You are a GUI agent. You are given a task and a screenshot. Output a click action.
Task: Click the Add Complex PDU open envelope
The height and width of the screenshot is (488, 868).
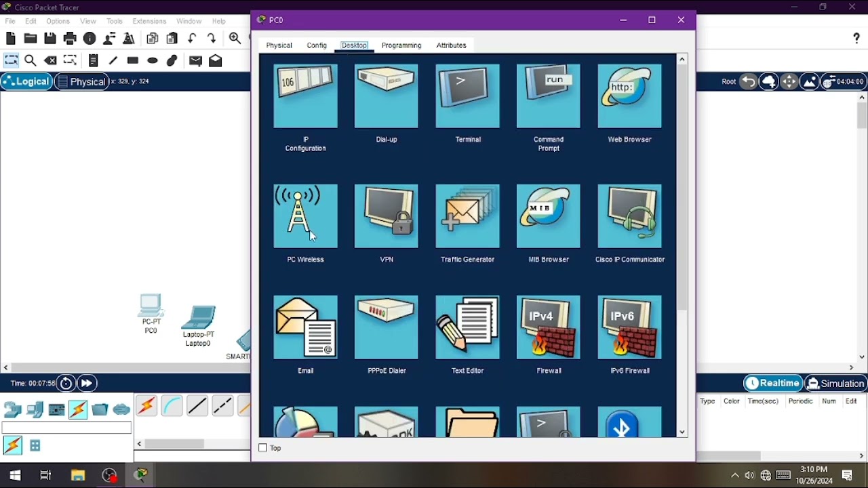click(x=216, y=60)
